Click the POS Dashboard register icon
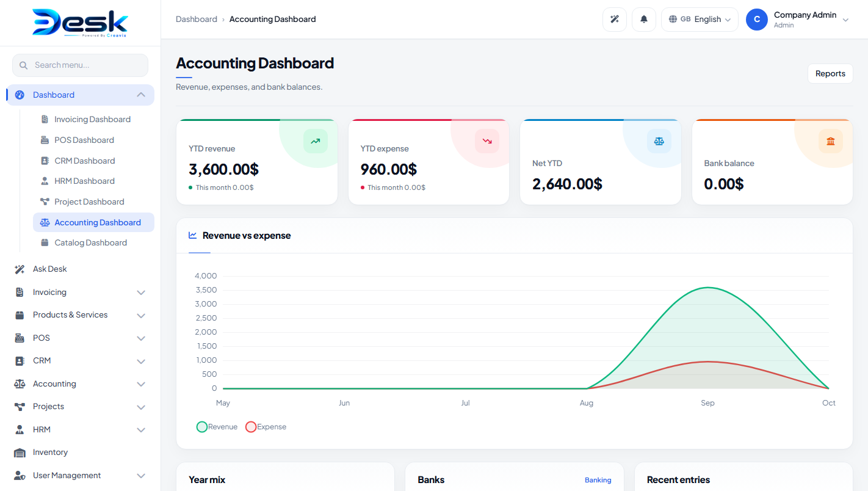868x491 pixels. point(45,140)
